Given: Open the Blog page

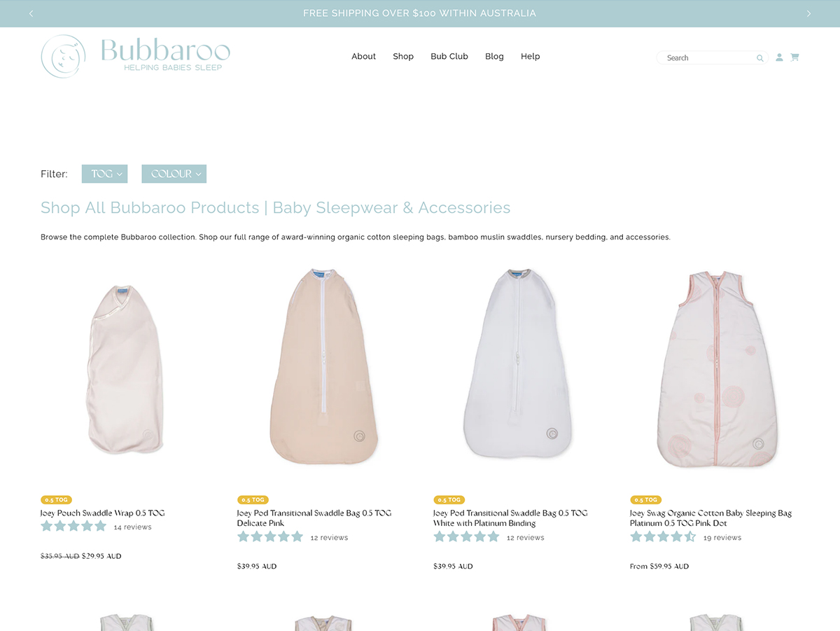Looking at the screenshot, I should (494, 56).
